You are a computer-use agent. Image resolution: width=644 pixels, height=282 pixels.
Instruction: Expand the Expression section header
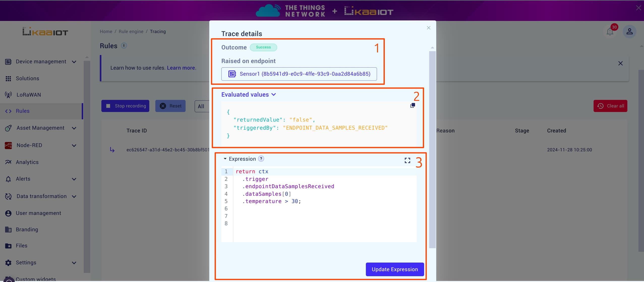[x=225, y=159]
